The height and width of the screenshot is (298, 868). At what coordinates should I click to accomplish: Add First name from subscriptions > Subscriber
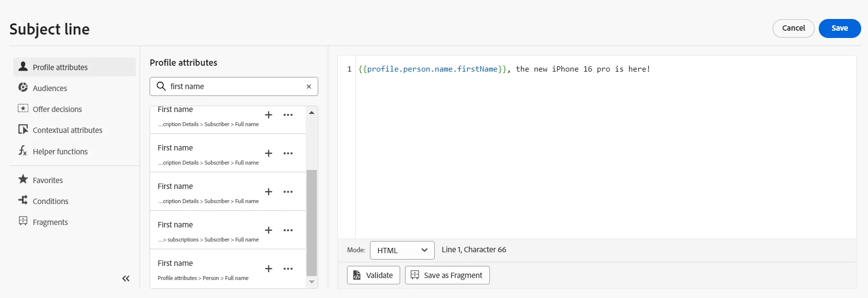(x=269, y=230)
